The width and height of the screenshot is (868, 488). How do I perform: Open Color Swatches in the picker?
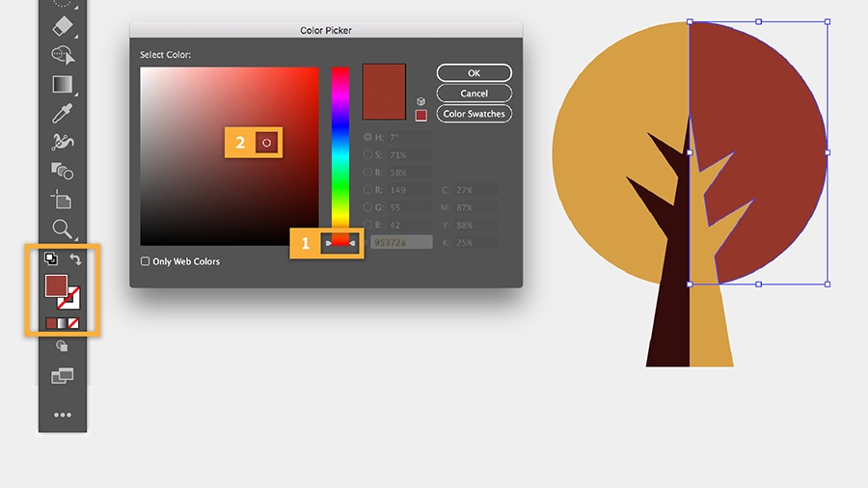tap(474, 114)
